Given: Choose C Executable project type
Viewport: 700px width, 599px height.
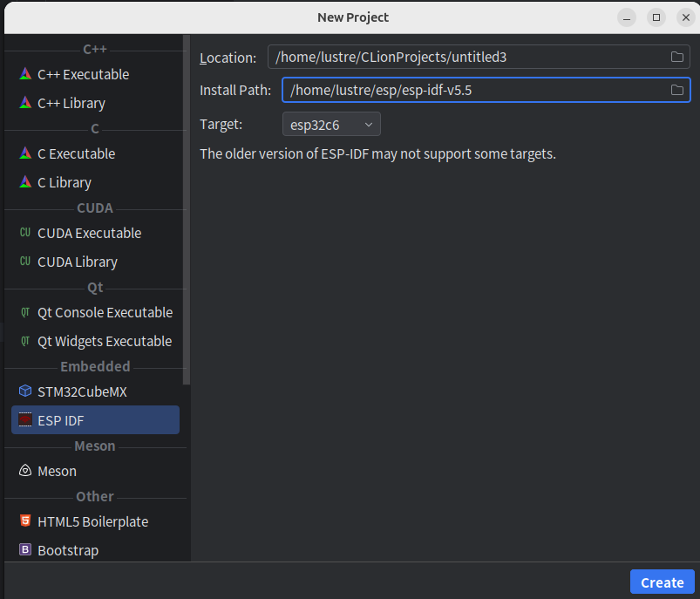Looking at the screenshot, I should tap(76, 153).
